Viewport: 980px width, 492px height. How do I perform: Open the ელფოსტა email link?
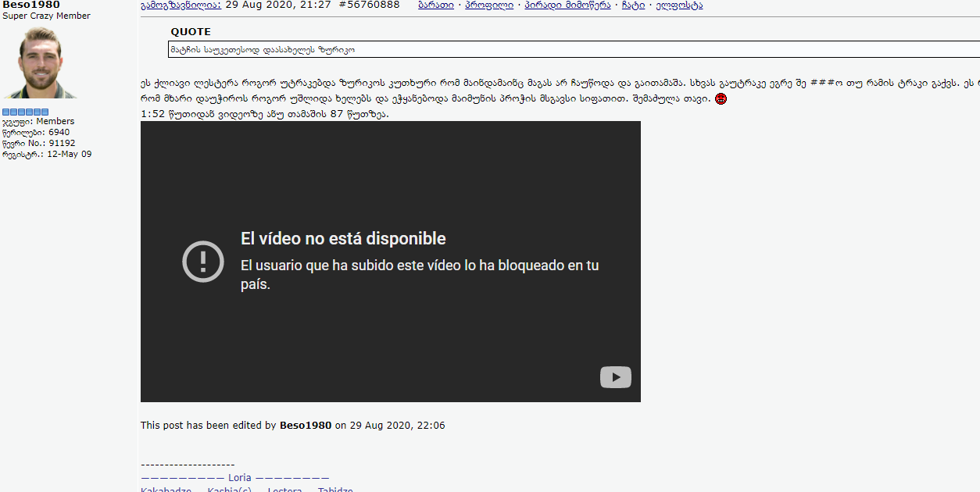pos(679,5)
